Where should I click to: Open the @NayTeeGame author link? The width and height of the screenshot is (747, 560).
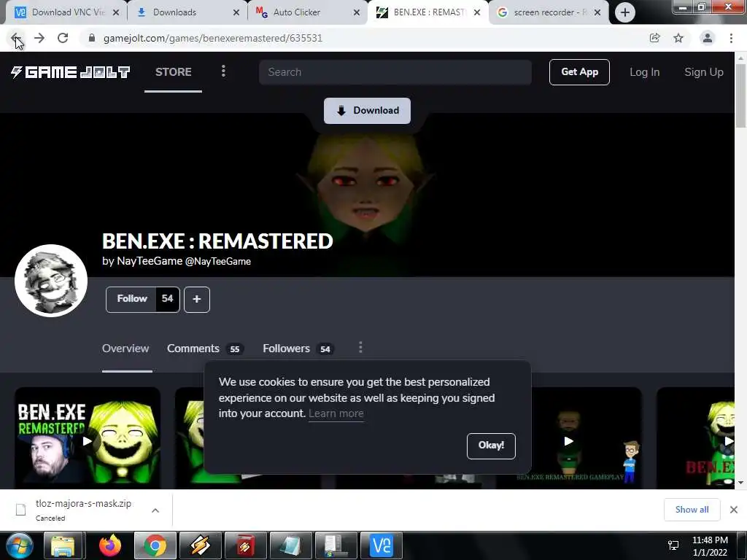click(x=217, y=262)
